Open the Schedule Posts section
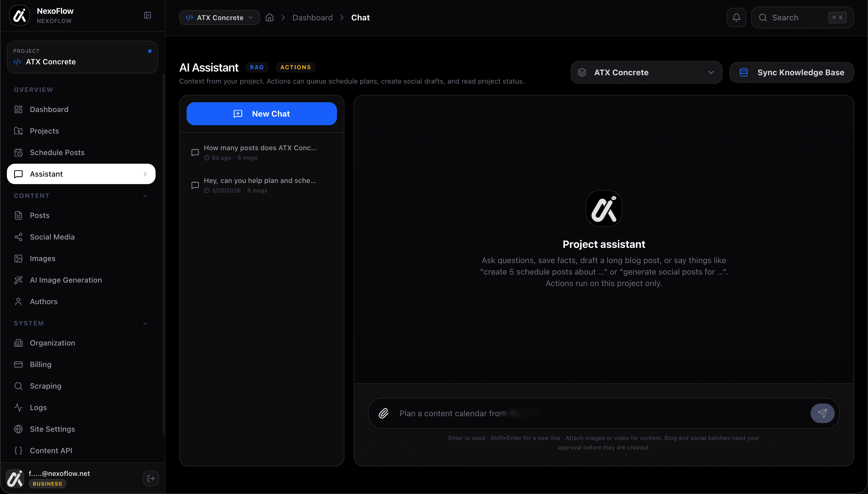 (57, 152)
